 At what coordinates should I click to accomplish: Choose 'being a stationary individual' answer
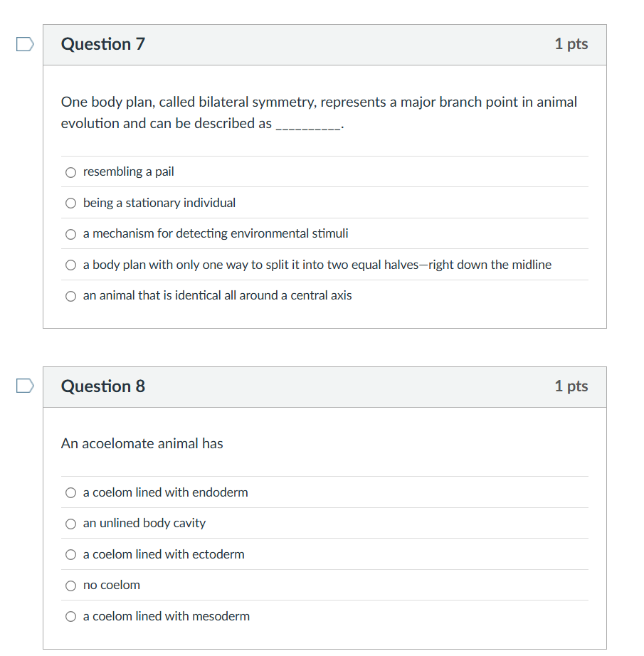(x=70, y=203)
